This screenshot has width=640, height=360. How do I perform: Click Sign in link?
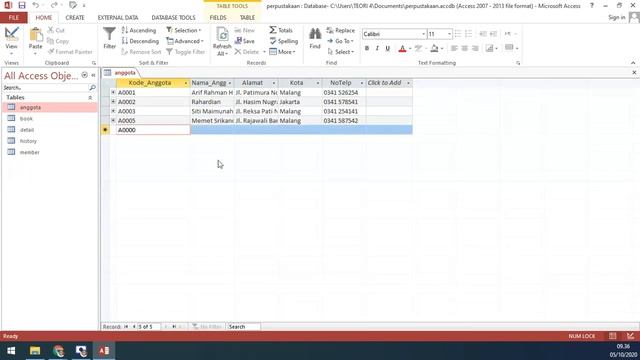point(617,18)
